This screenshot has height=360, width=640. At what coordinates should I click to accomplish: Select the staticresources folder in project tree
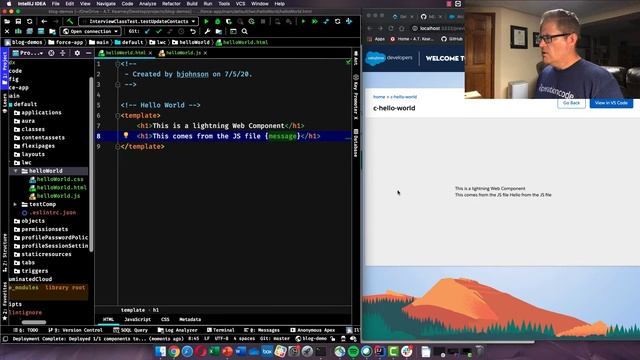42,254
